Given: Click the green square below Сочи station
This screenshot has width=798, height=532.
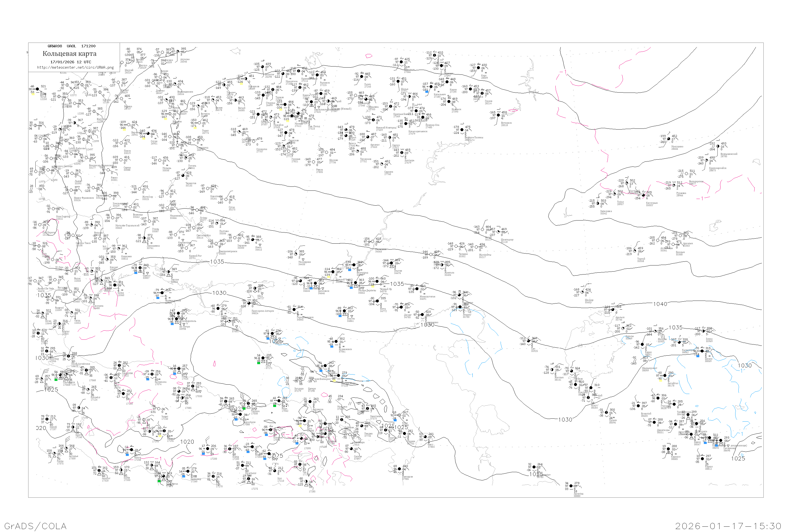Looking at the screenshot, I should (259, 363).
